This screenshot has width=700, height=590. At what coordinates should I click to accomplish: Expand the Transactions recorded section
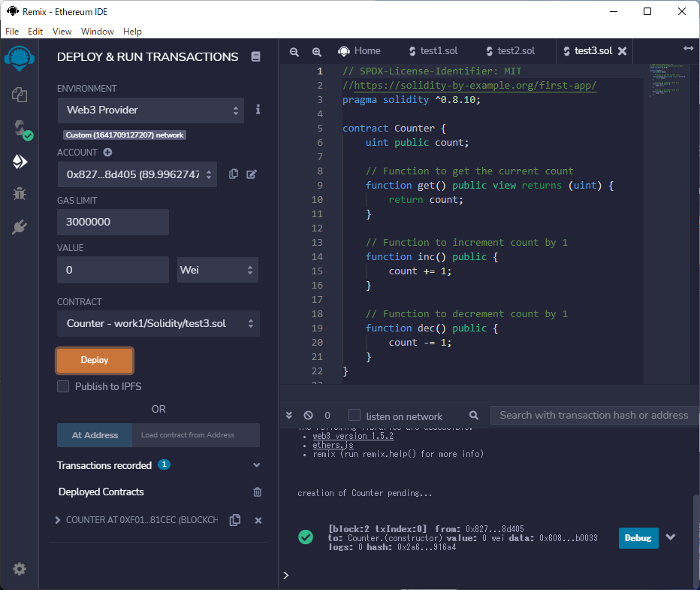[257, 465]
